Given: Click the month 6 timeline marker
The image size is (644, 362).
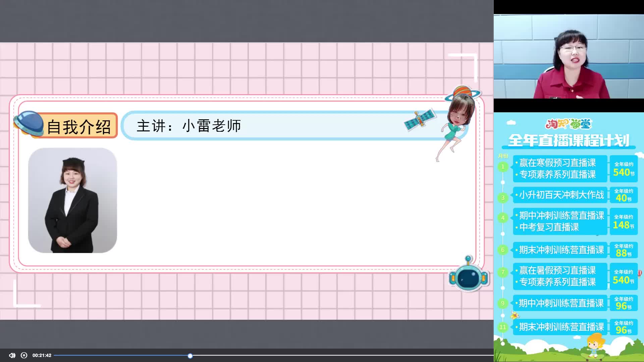Looking at the screenshot, I should click(503, 250).
